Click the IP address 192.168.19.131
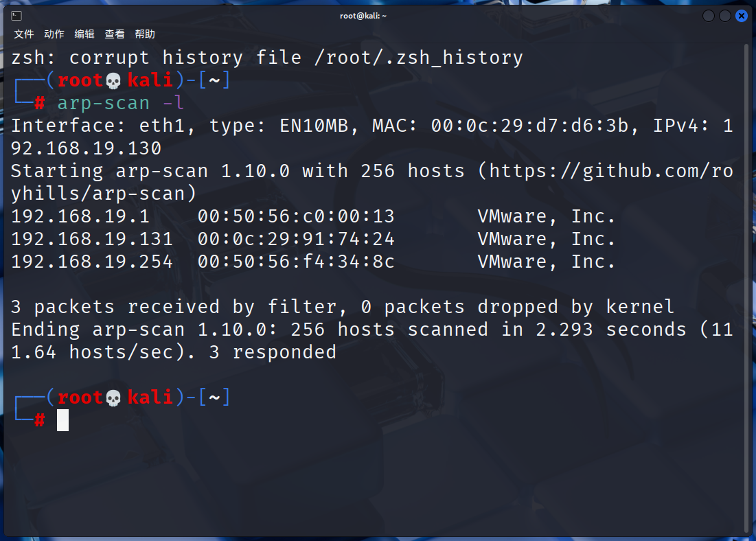The height and width of the screenshot is (541, 756). [x=91, y=239]
